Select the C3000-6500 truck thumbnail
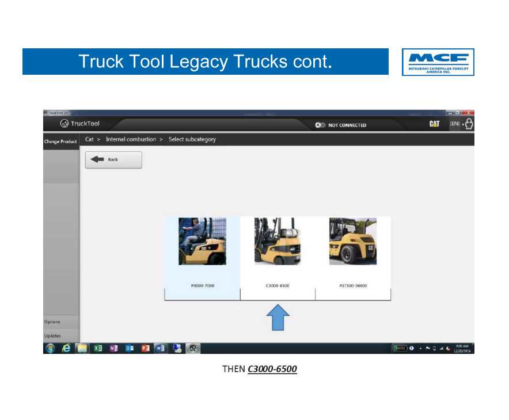The height and width of the screenshot is (420, 509). click(278, 241)
